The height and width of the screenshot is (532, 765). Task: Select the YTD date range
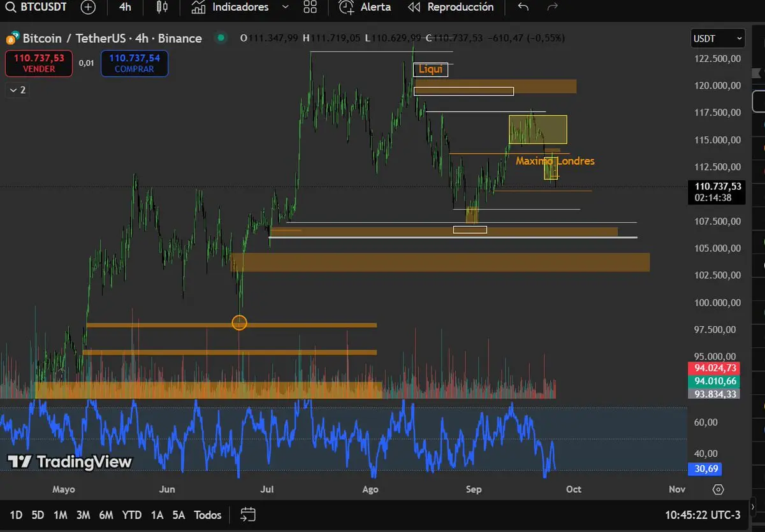132,515
